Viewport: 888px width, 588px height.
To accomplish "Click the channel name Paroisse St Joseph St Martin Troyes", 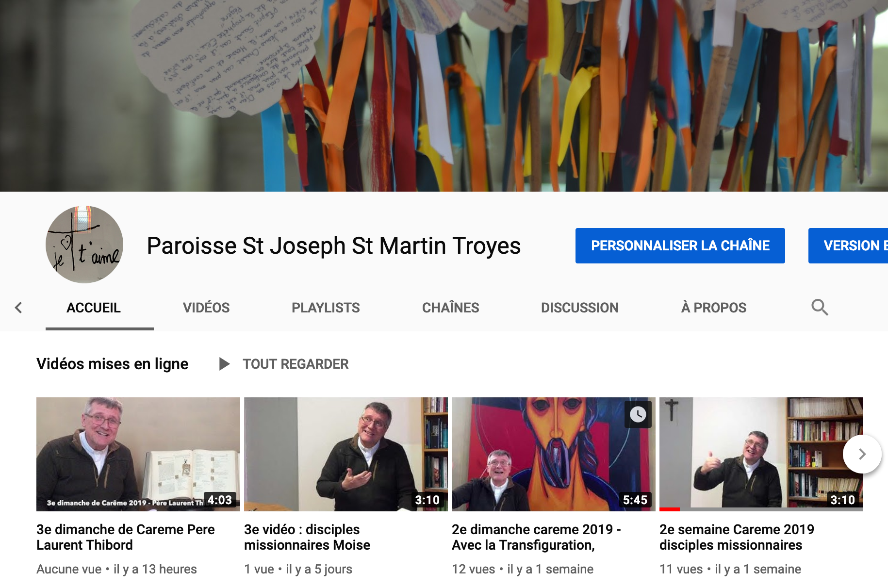I will (334, 245).
